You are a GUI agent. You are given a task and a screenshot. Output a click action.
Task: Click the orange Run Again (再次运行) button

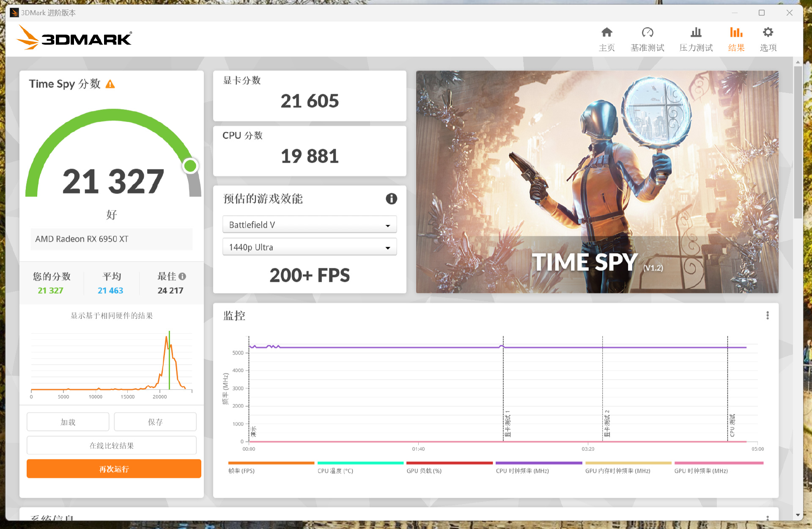pyautogui.click(x=114, y=469)
